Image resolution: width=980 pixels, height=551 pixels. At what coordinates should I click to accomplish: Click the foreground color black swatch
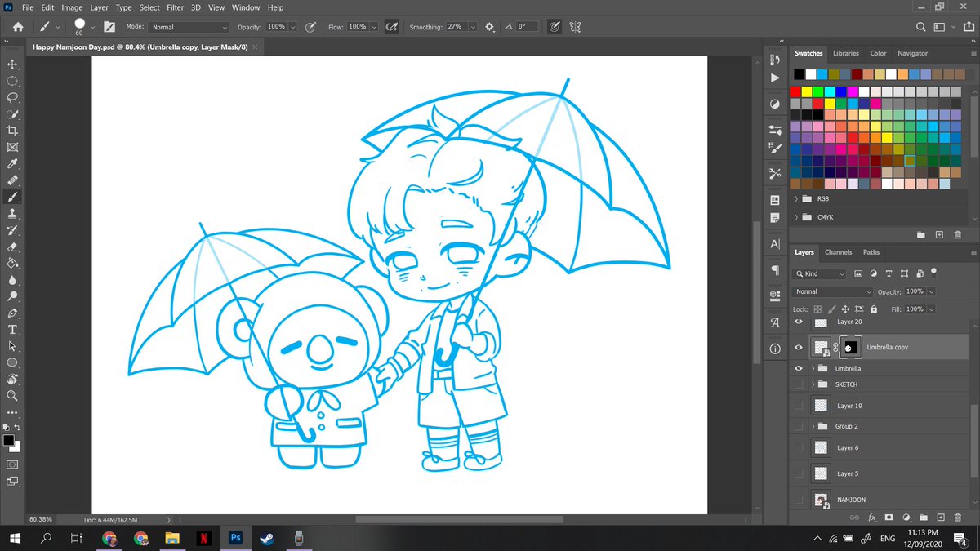8,440
